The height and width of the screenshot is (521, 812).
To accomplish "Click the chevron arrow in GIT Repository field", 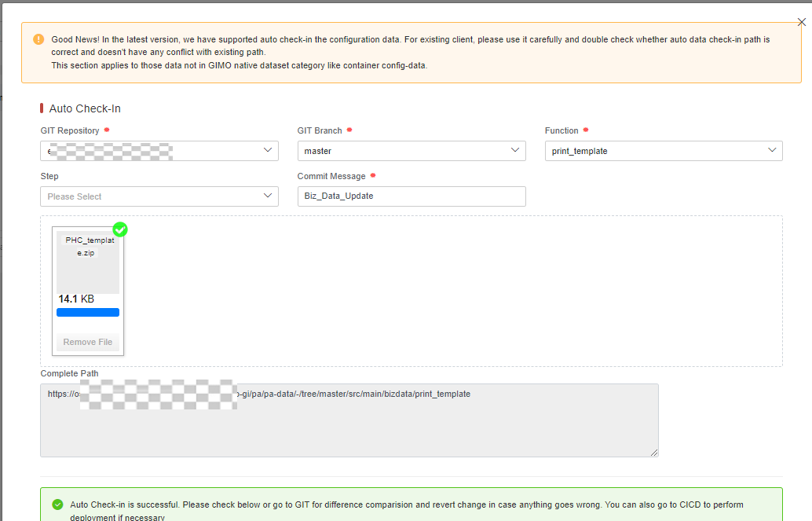I will (x=269, y=150).
